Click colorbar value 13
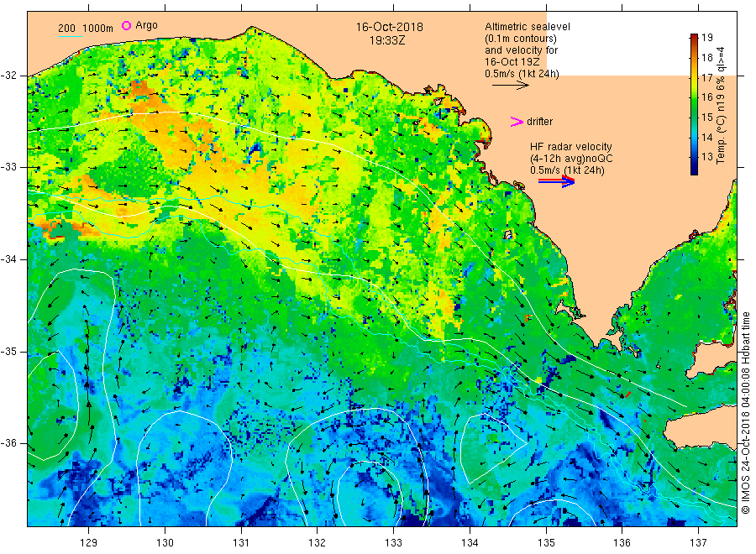Screen dimensions: 756x554 [x=706, y=157]
